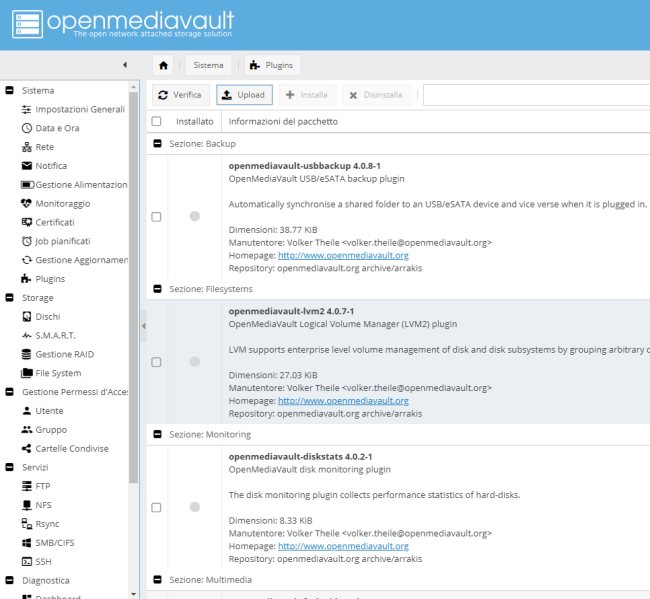The height and width of the screenshot is (599, 650).
Task: Collapse Sezione: Monitoring group
Action: (x=158, y=434)
